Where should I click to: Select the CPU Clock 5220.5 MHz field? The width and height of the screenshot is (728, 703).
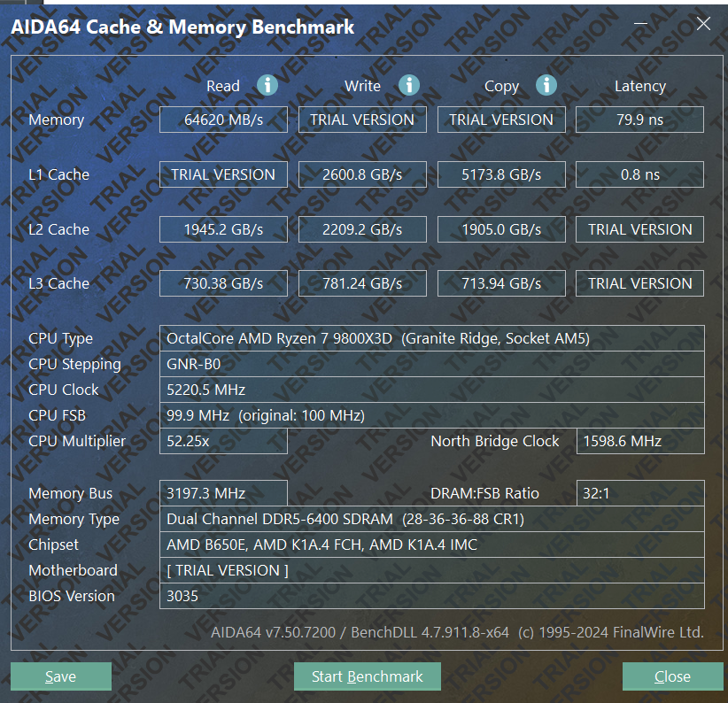[431, 390]
